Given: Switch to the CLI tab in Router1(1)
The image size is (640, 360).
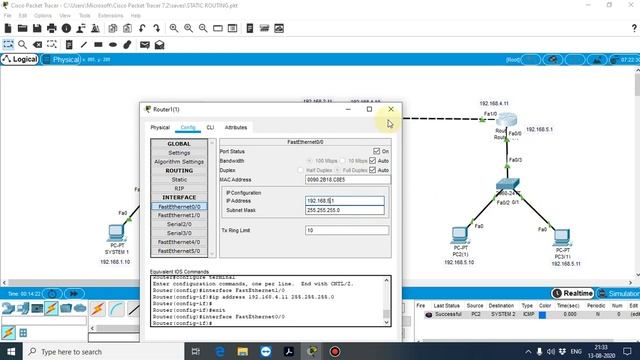Looking at the screenshot, I should click(x=210, y=127).
